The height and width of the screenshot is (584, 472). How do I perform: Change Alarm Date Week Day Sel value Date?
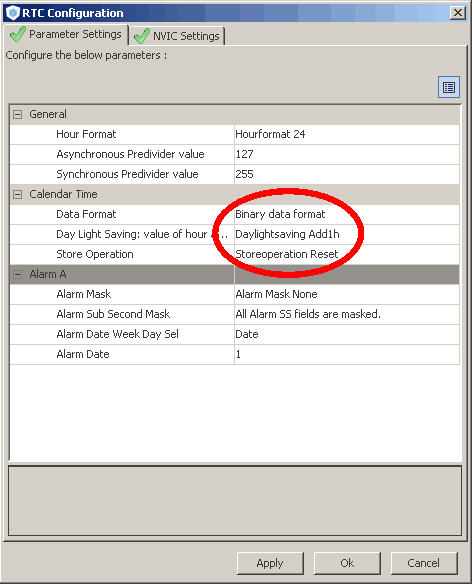(346, 334)
